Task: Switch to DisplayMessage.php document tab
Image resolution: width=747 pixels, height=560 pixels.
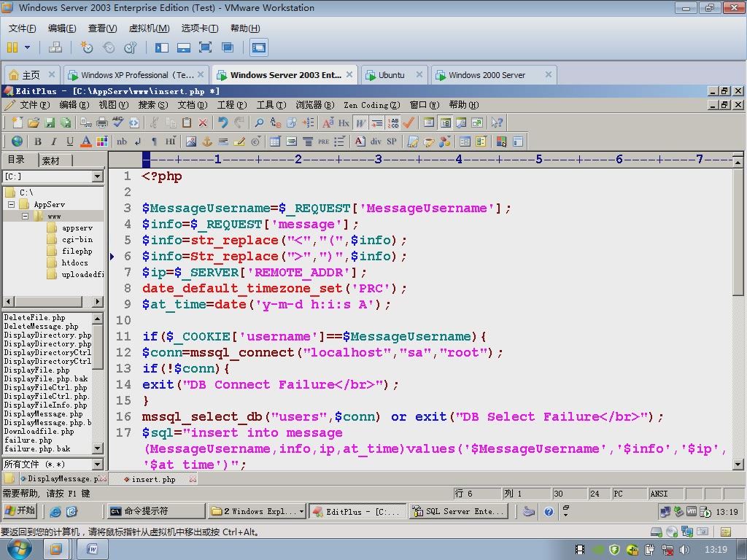Action: (63, 479)
